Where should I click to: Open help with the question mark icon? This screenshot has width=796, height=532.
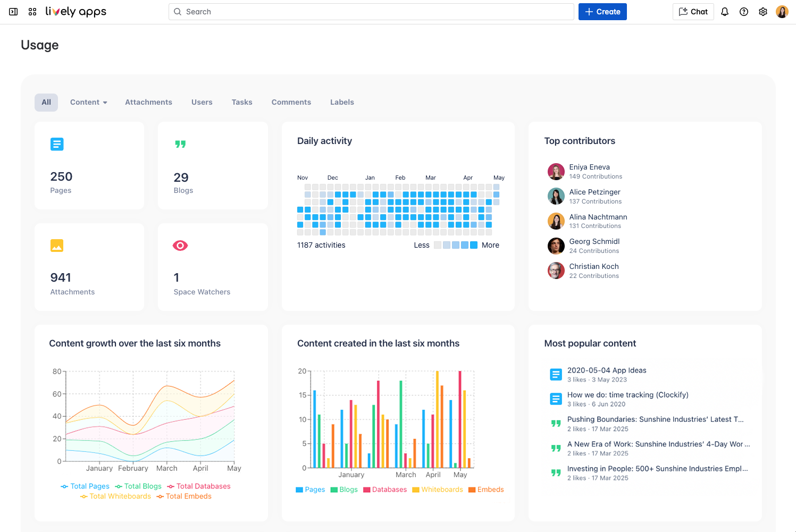[x=743, y=11]
